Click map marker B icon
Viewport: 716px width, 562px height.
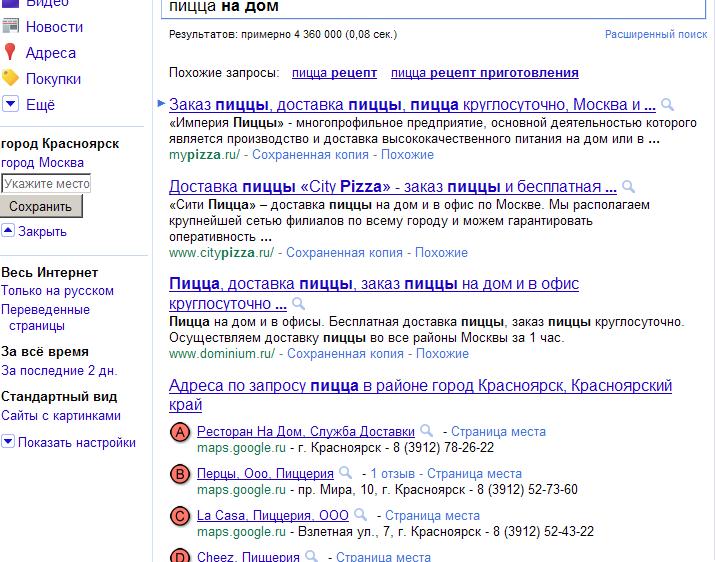(x=180, y=474)
